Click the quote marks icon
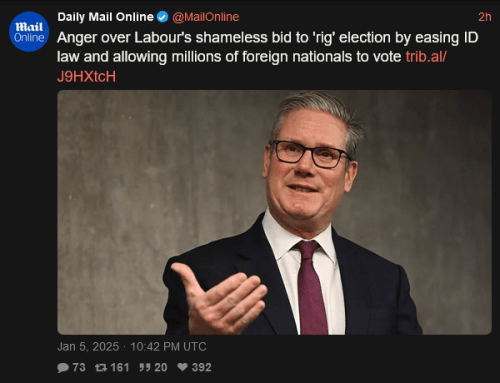 (x=145, y=368)
